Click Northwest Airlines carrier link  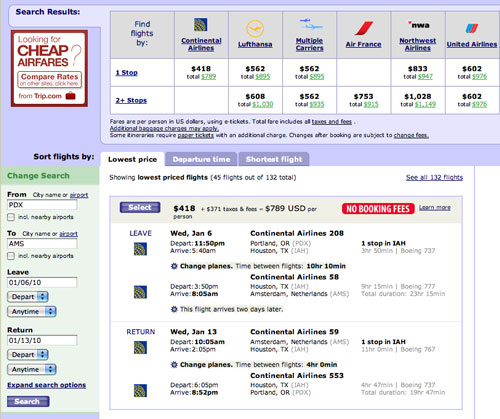tap(418, 44)
